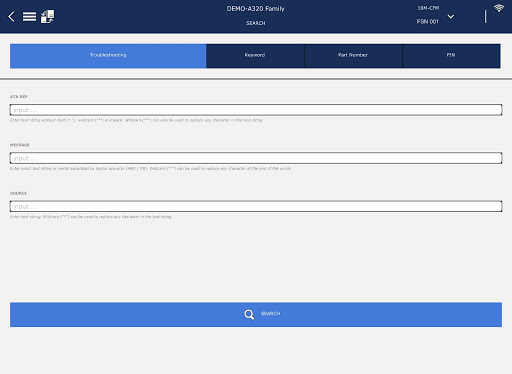The width and height of the screenshot is (512, 374).
Task: Click the Wi-Fi connectivity status icon
Action: (499, 8)
